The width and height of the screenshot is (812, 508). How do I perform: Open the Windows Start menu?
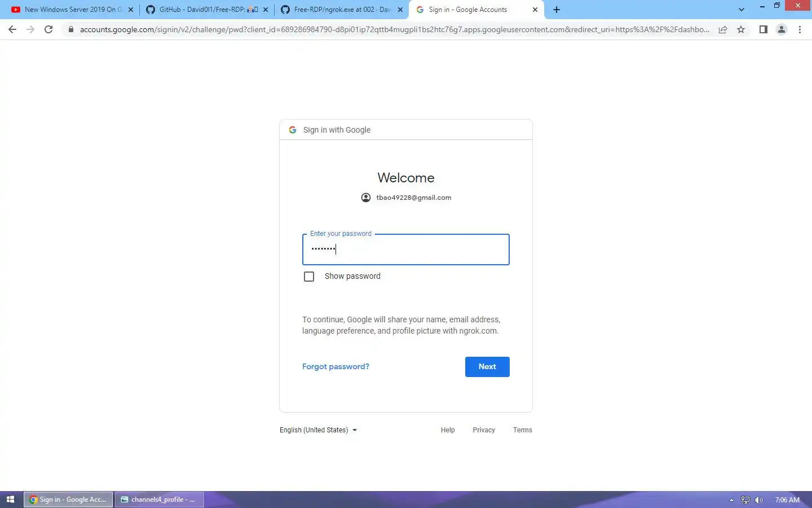click(10, 500)
